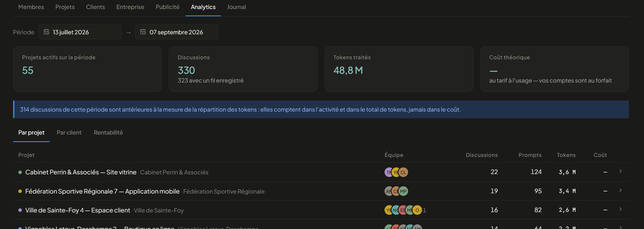Click the MP avatar in the Fédération Sportive row
The image size is (644, 229).
403,191
